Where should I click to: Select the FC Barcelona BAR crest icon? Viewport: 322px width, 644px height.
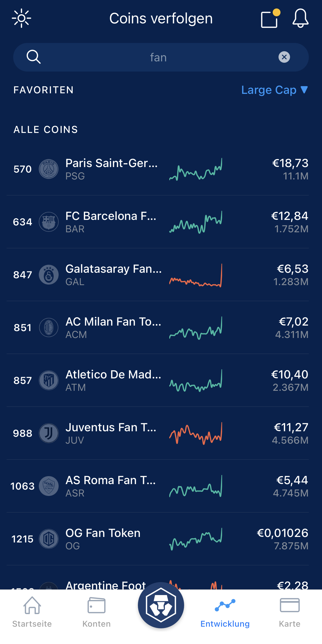(x=49, y=222)
